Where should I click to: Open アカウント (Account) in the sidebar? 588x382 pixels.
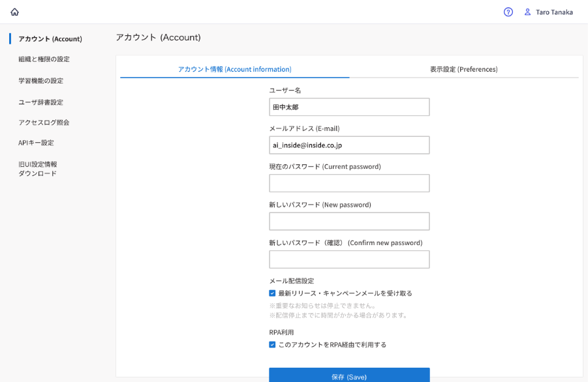click(50, 39)
